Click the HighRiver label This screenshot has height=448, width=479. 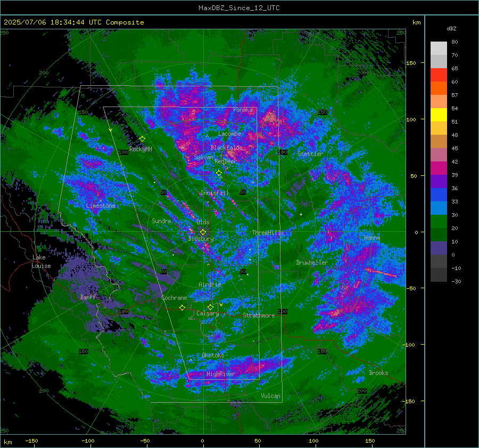pos(221,374)
